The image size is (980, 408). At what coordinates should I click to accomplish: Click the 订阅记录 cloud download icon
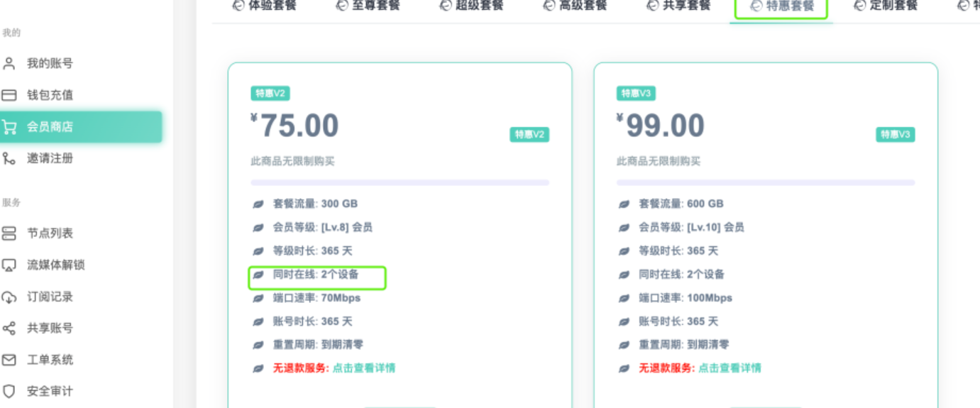pos(9,297)
